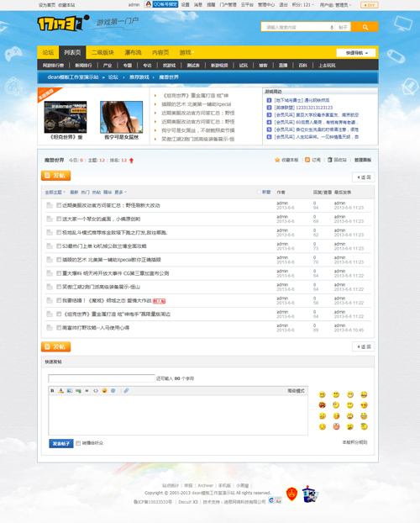Click the paperclip attachment icon
420x523 pixels.
click(126, 391)
